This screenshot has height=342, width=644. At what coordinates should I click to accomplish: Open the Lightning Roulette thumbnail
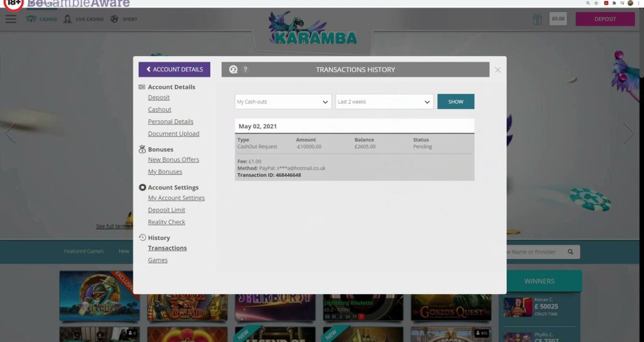363,306
